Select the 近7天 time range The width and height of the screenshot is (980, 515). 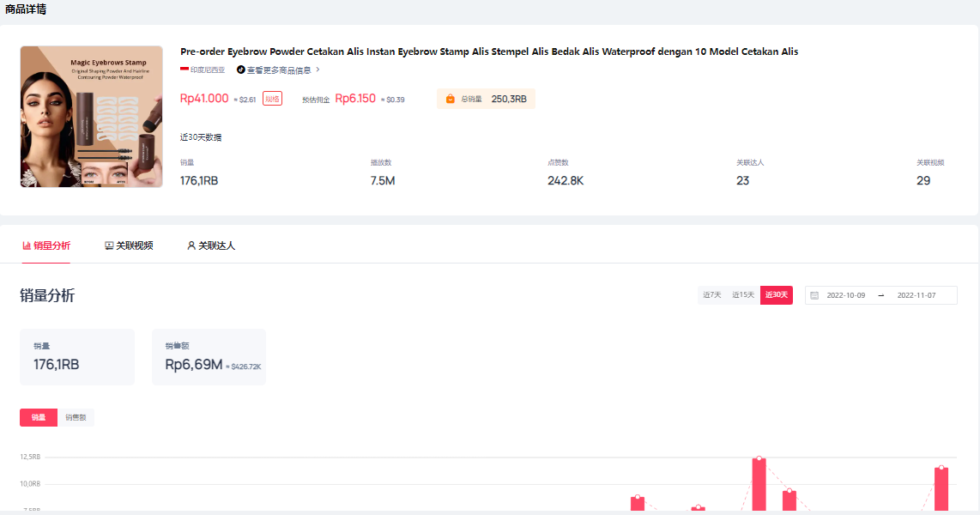(712, 295)
